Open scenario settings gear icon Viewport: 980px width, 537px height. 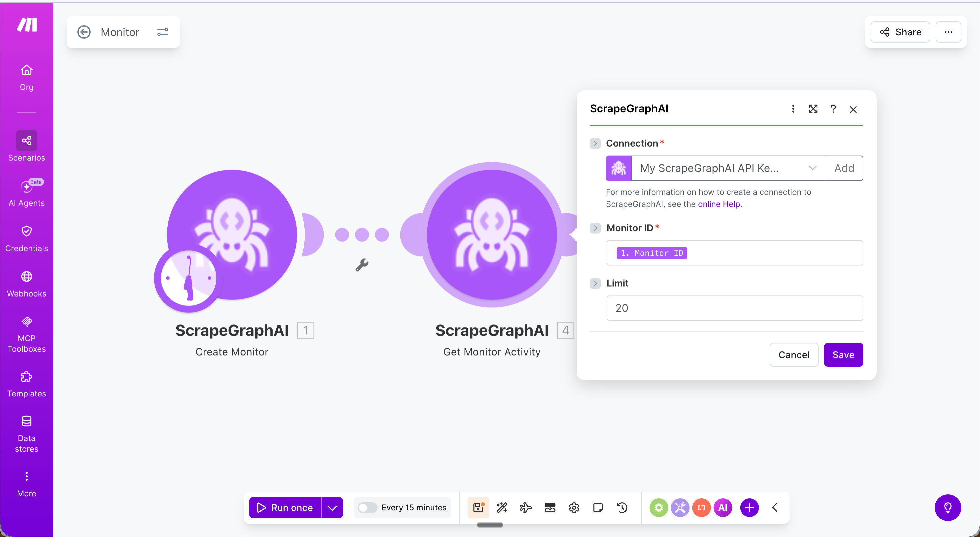click(x=574, y=507)
